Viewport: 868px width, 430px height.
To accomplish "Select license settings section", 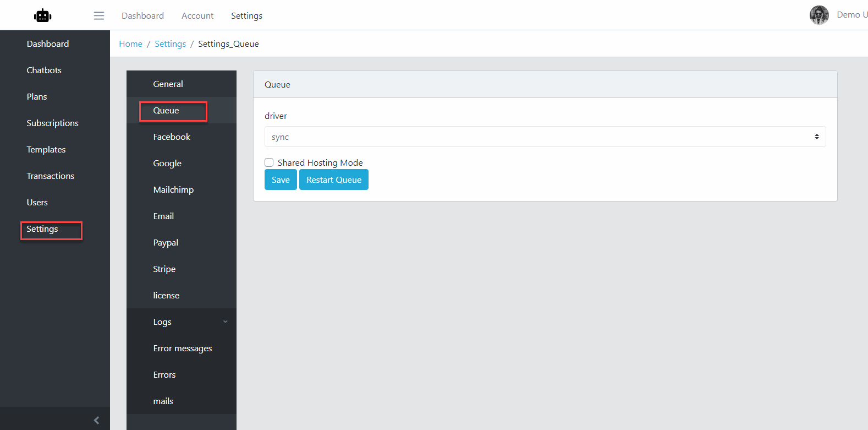I will (182, 295).
